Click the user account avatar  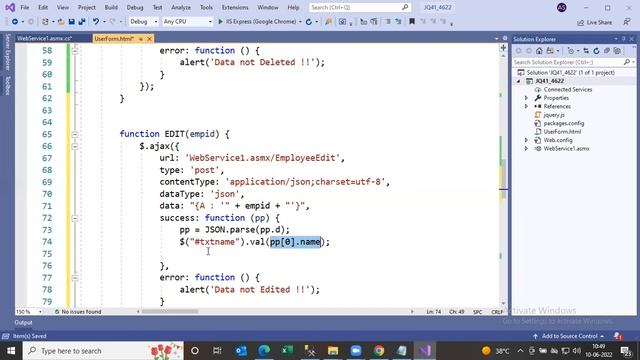(x=562, y=7)
